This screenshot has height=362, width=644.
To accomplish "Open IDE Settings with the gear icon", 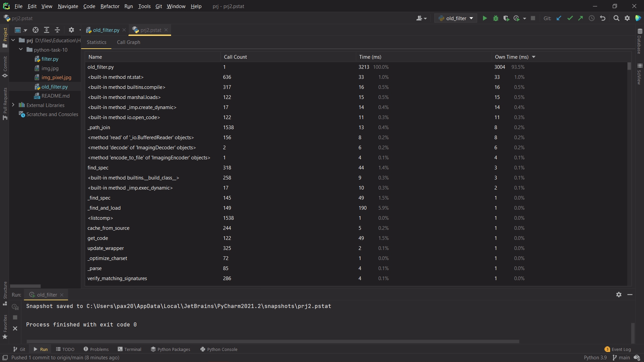I will coord(627,18).
